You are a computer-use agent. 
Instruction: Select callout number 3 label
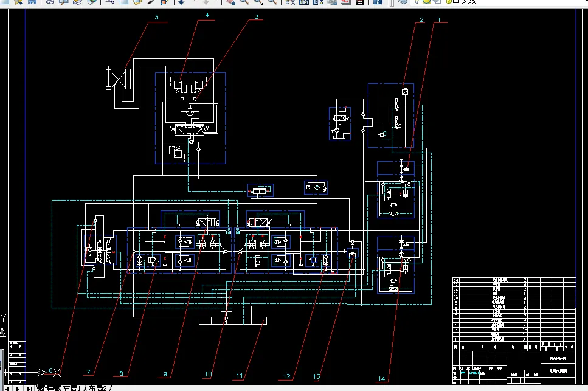257,16
